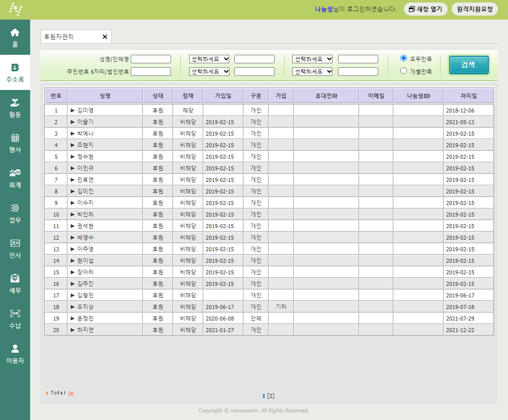Select the name 정수현 in row 5
This screenshot has height=420, width=508.
[x=85, y=157]
